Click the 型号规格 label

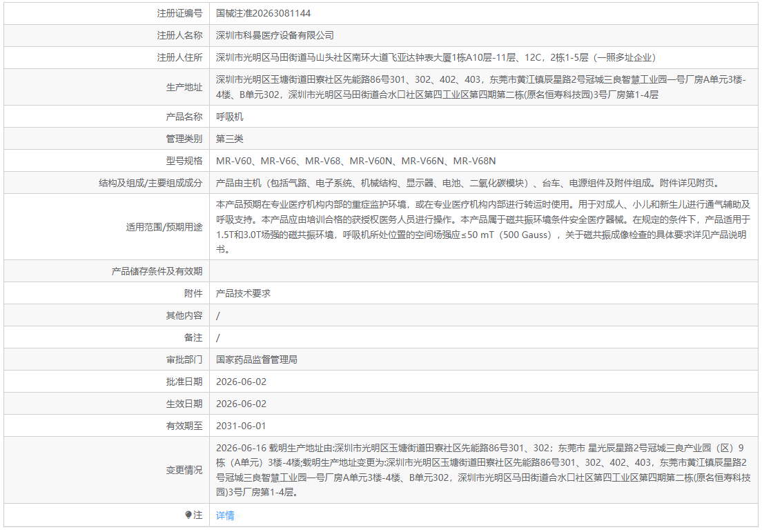[184, 161]
